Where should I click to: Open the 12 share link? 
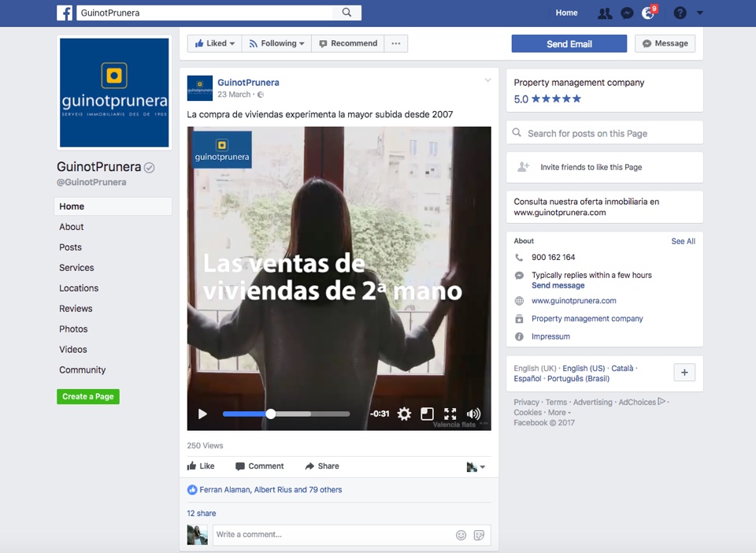pos(202,514)
